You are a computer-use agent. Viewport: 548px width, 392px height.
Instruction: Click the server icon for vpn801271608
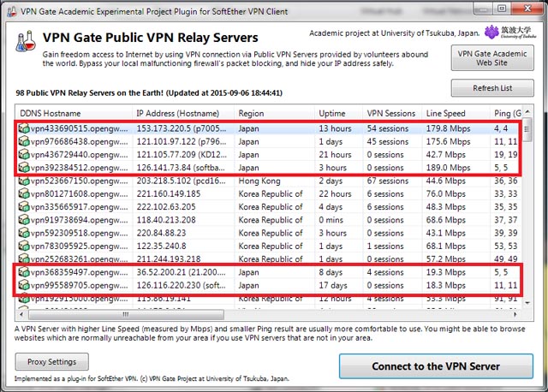24,194
